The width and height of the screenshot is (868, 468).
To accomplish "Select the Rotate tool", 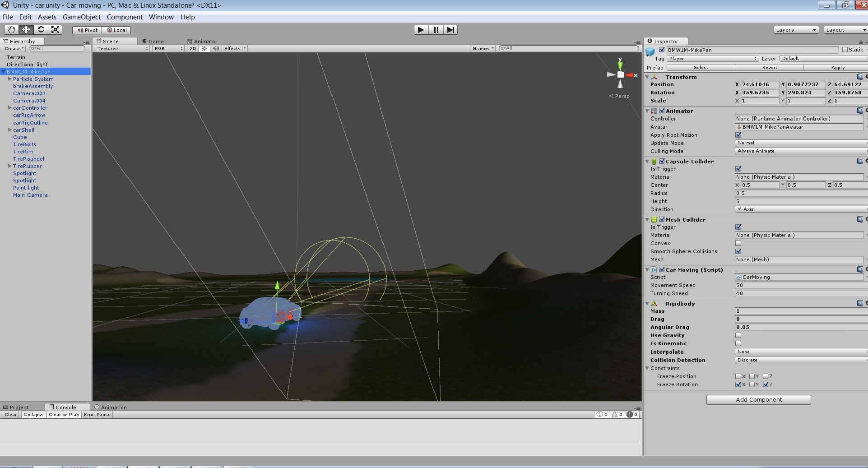I will 41,30.
